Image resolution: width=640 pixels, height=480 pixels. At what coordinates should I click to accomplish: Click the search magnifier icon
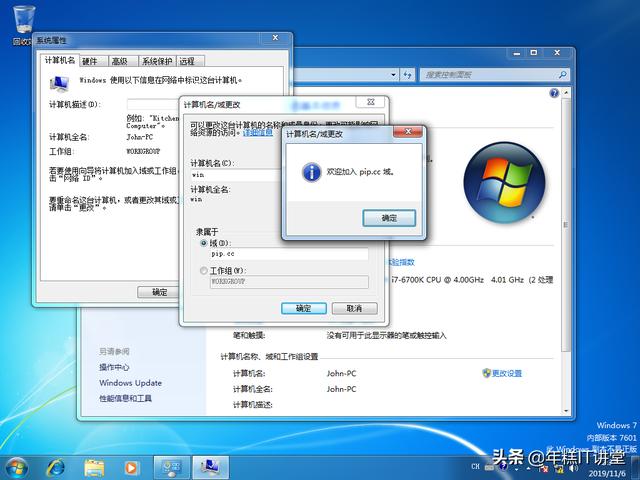tap(562, 75)
